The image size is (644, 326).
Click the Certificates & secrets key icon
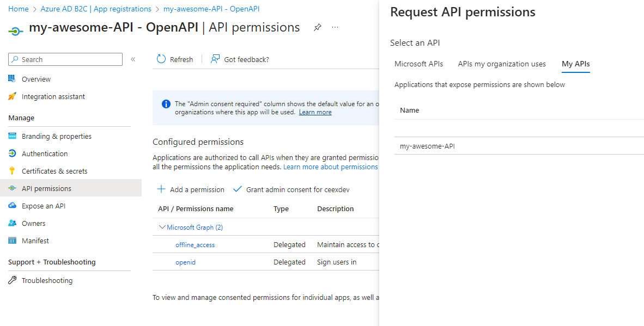(x=12, y=171)
